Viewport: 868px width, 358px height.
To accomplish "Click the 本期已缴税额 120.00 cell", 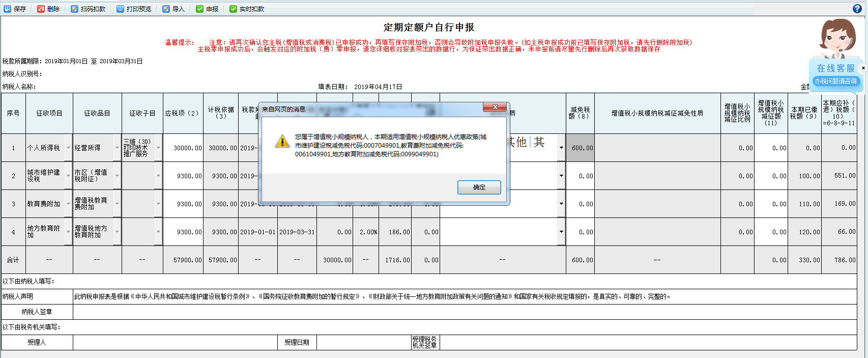I will click(x=804, y=232).
